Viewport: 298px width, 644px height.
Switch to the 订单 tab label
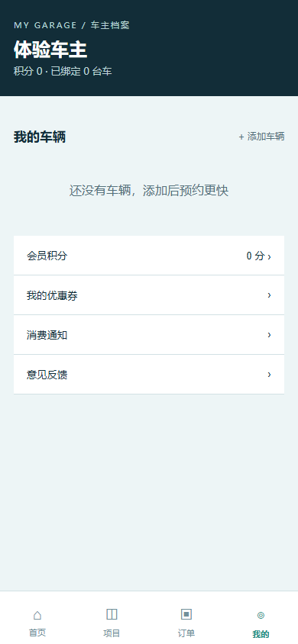pos(186,633)
